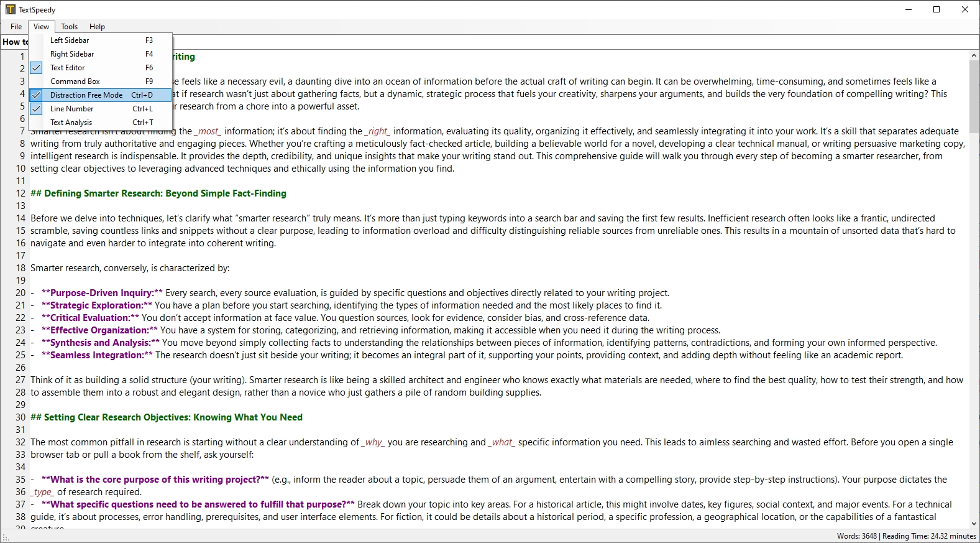Open the Tools menu
The width and height of the screenshot is (980, 543).
tap(69, 27)
